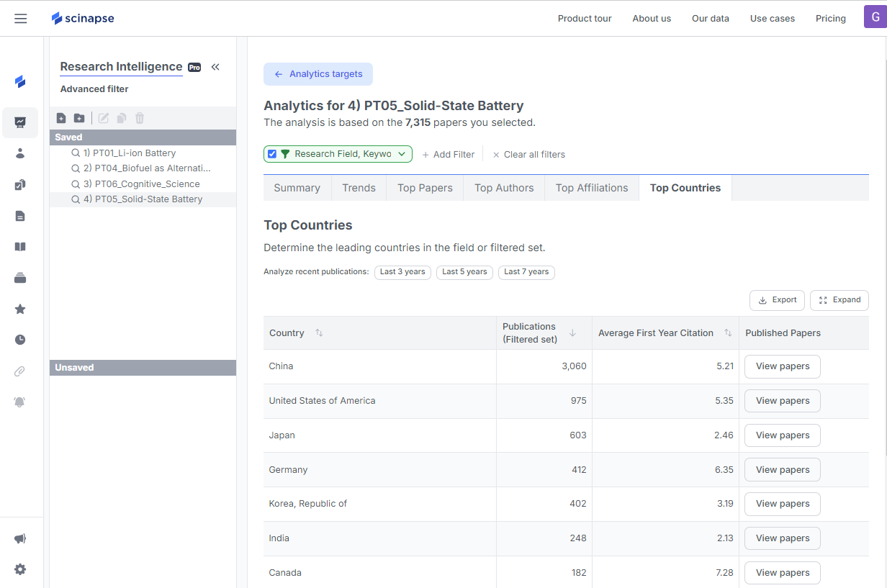887x588 pixels.
Task: Click the Saved section header
Action: pos(143,137)
